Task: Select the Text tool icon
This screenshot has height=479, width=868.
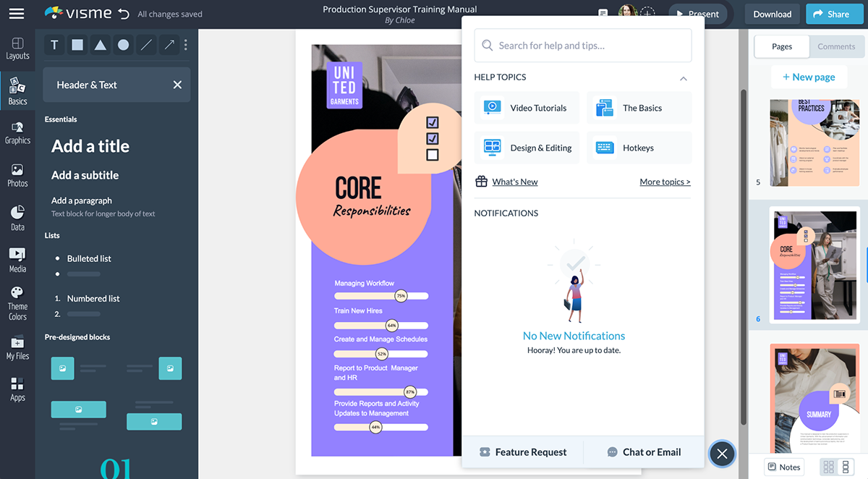Action: [54, 45]
